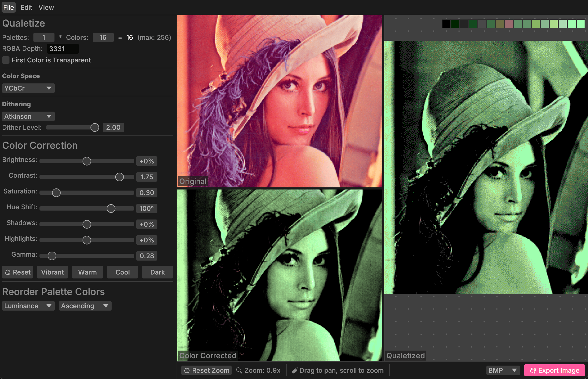Image resolution: width=588 pixels, height=379 pixels.
Task: Apply the Vibrant preset
Action: point(52,272)
